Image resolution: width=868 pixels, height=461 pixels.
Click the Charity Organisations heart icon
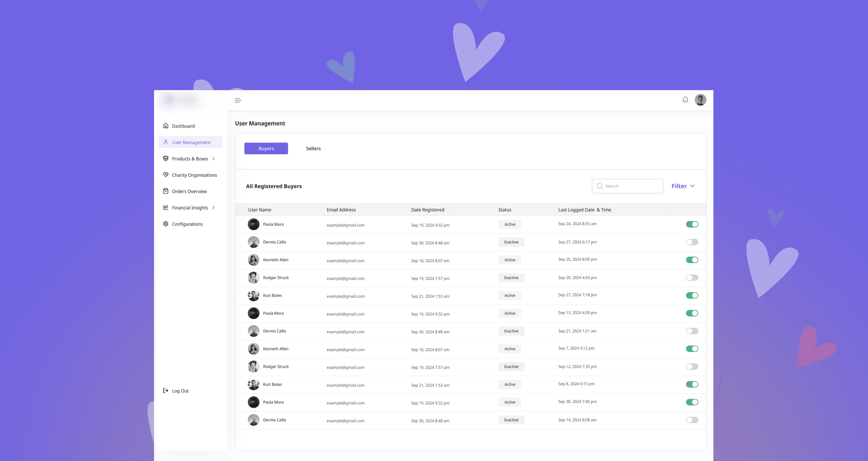point(165,175)
